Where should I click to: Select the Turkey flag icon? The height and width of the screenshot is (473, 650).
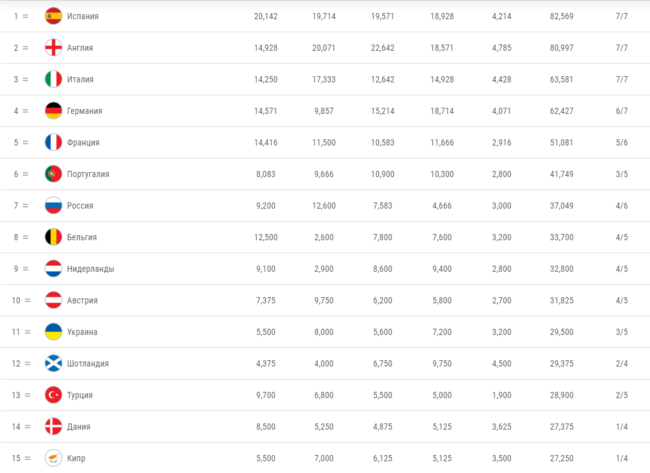point(53,395)
